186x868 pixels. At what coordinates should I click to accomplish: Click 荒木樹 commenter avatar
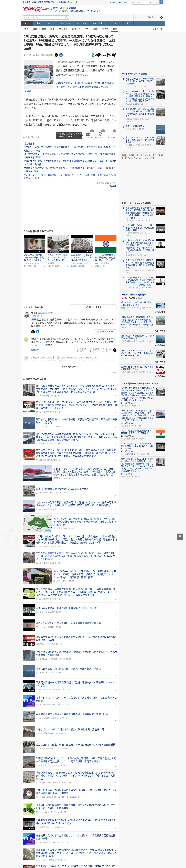[x=26, y=315]
